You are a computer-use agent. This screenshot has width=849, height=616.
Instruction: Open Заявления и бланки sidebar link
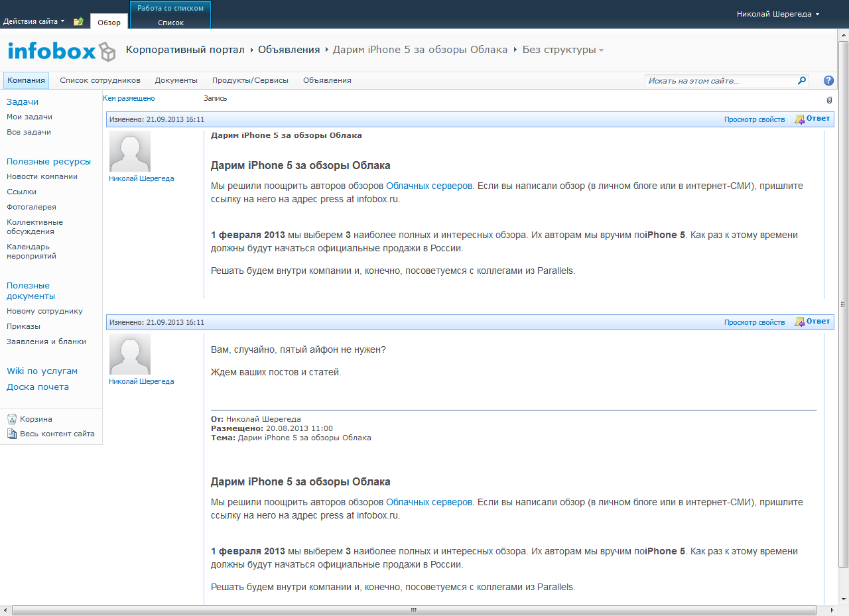pyautogui.click(x=46, y=341)
